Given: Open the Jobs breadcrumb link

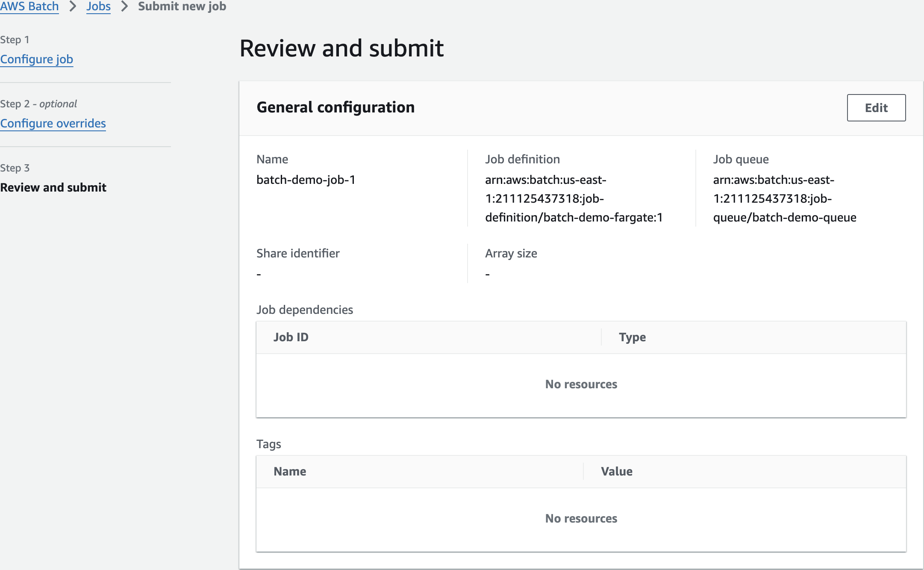Looking at the screenshot, I should (98, 6).
